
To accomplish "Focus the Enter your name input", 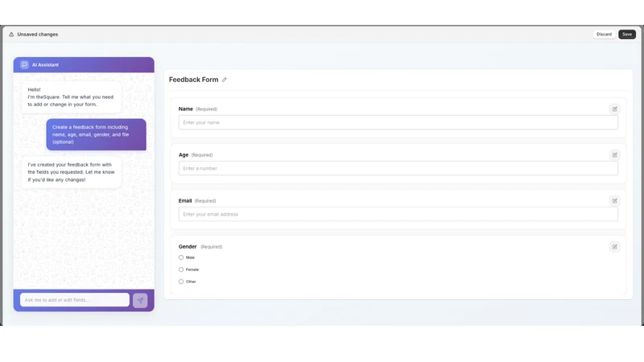I will (398, 122).
